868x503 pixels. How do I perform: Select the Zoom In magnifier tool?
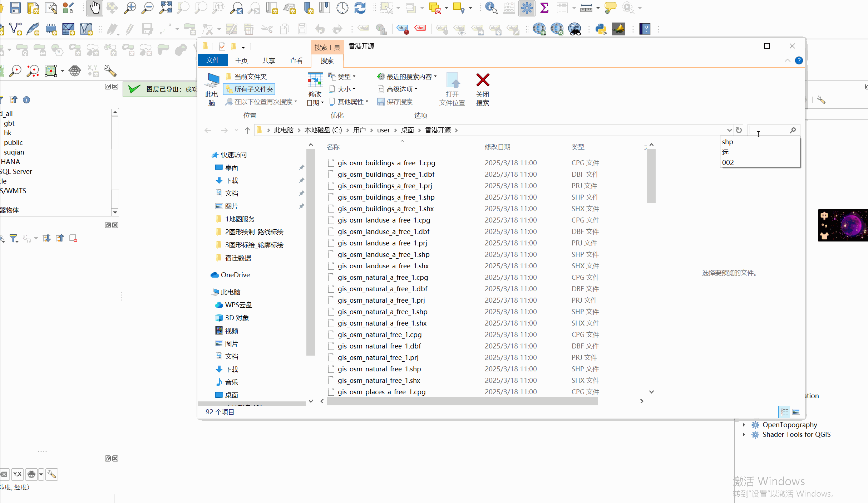point(129,8)
